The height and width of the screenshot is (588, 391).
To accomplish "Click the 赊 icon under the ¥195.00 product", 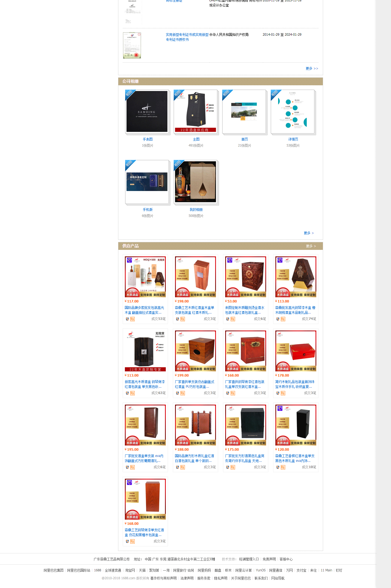I will (133, 467).
